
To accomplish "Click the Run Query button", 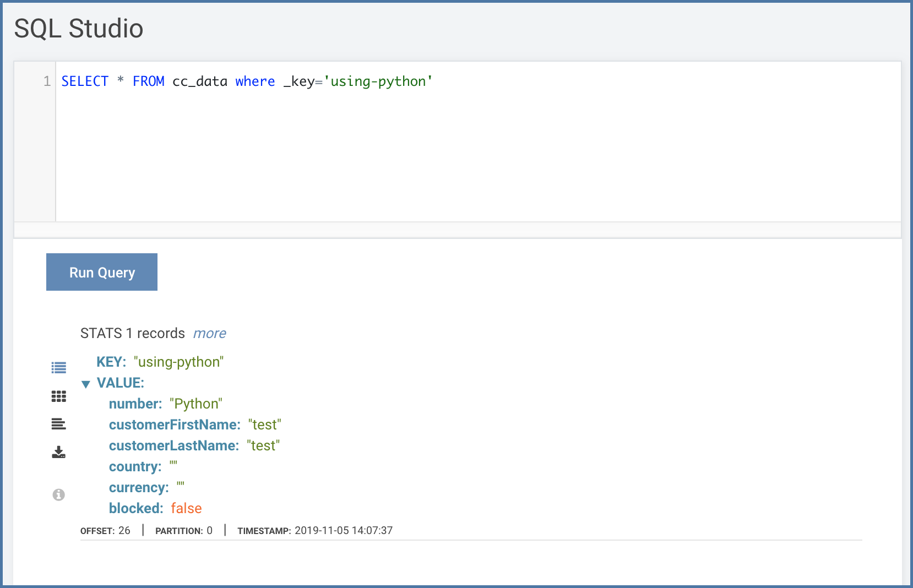I will point(102,272).
